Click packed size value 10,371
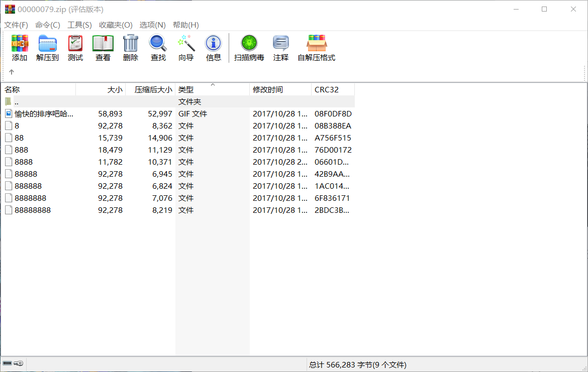This screenshot has height=372, width=588. (160, 162)
